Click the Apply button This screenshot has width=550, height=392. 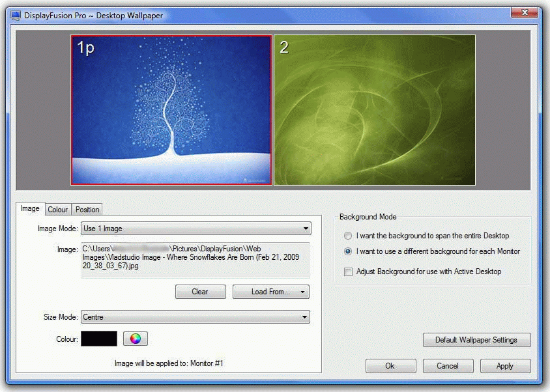[505, 366]
